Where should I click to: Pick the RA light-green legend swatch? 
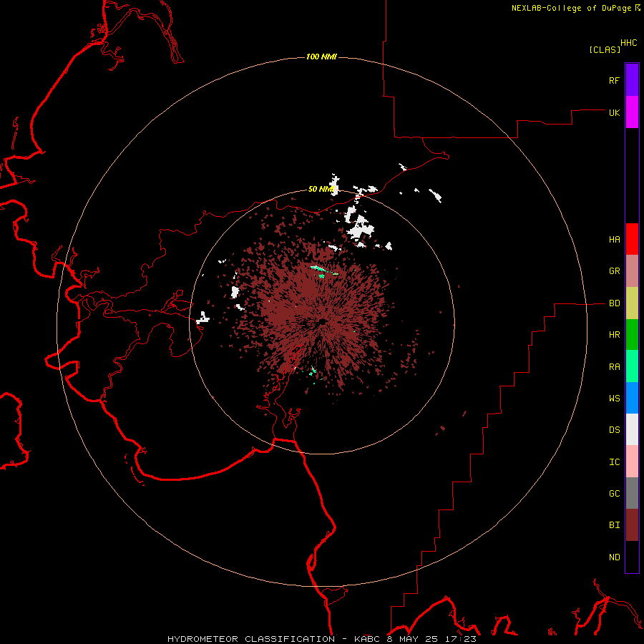coord(632,366)
